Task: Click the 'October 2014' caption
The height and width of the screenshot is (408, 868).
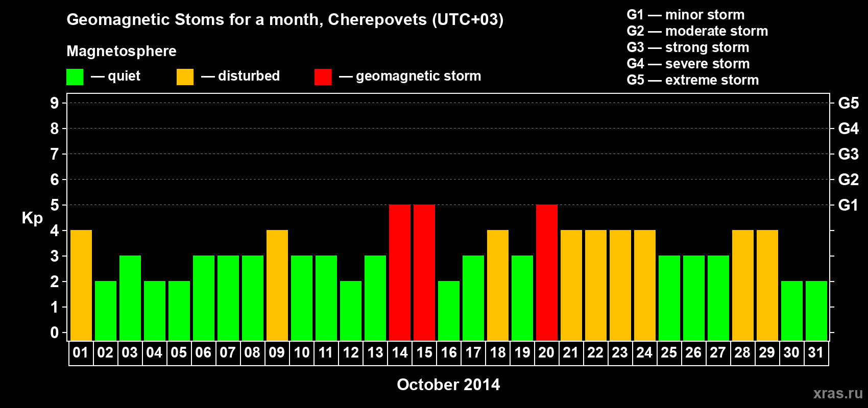Action: (x=448, y=385)
